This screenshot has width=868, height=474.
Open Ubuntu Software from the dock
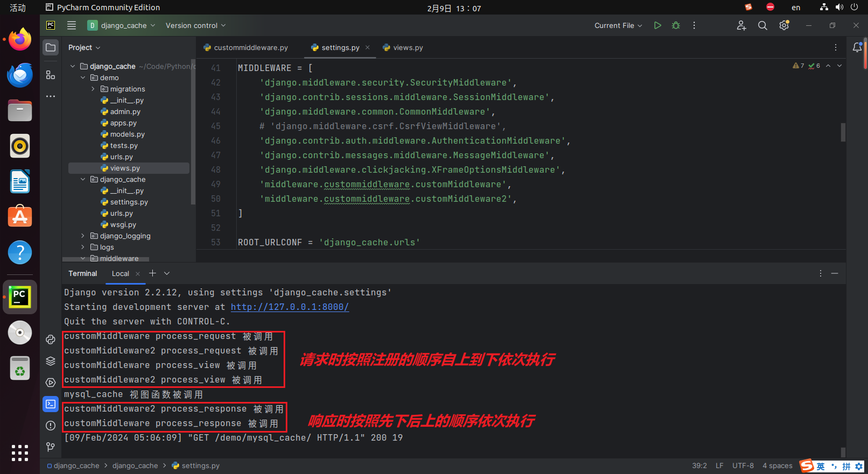tap(20, 217)
